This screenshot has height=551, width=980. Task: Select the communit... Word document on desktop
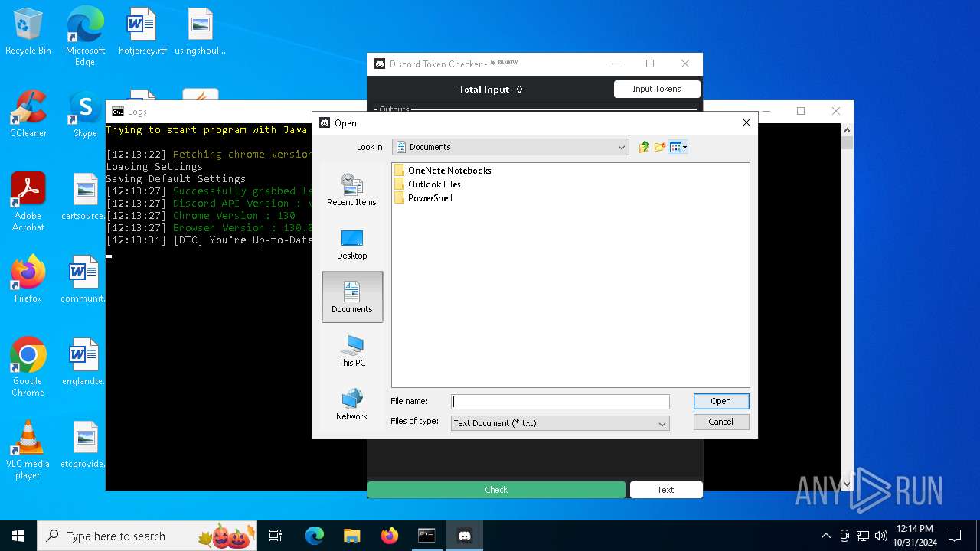click(85, 280)
